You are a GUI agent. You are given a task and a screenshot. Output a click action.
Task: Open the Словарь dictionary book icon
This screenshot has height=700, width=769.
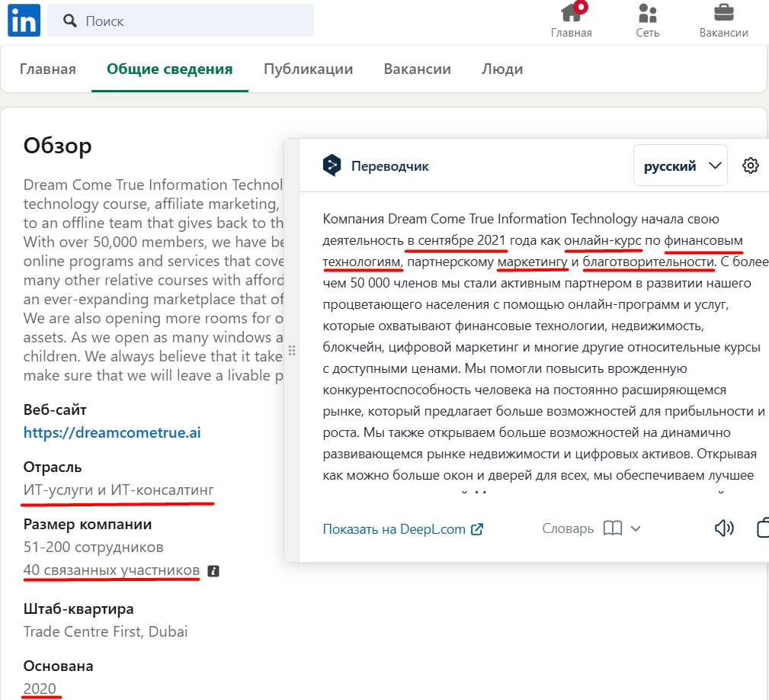coord(613,528)
